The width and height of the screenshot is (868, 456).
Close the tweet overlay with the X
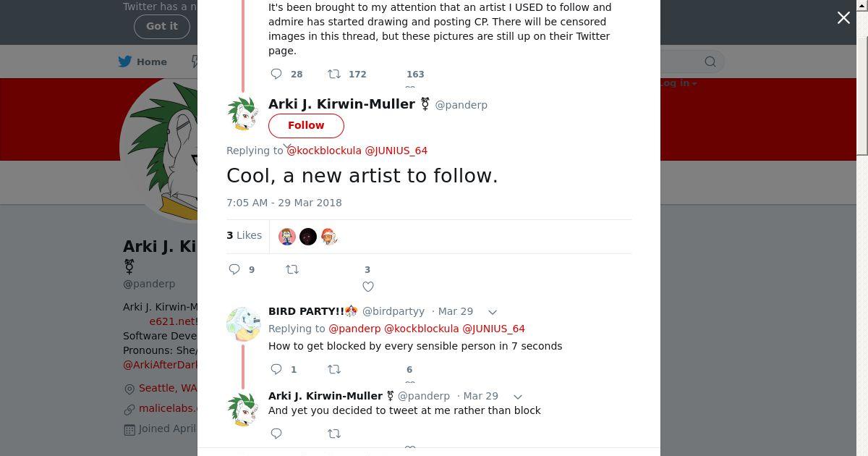click(x=843, y=18)
